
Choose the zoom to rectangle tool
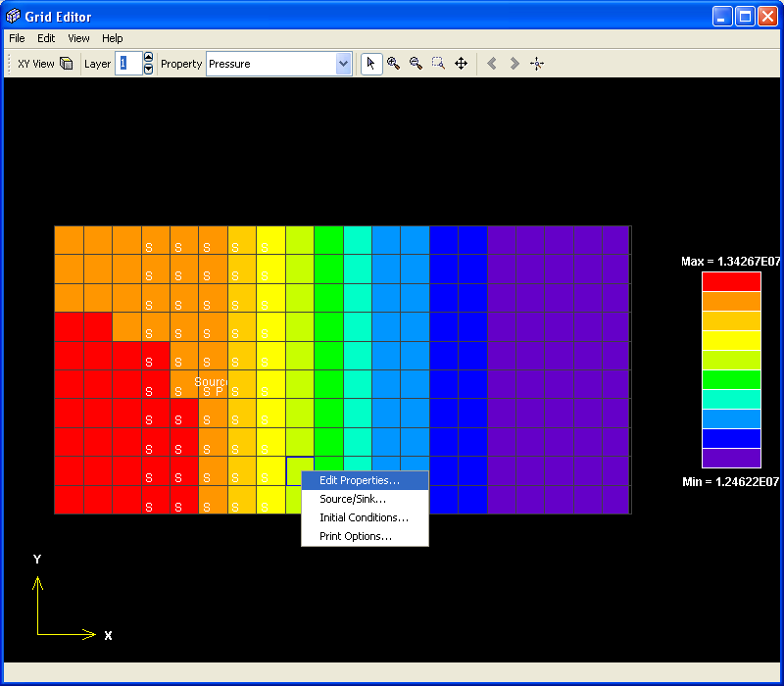coord(438,64)
